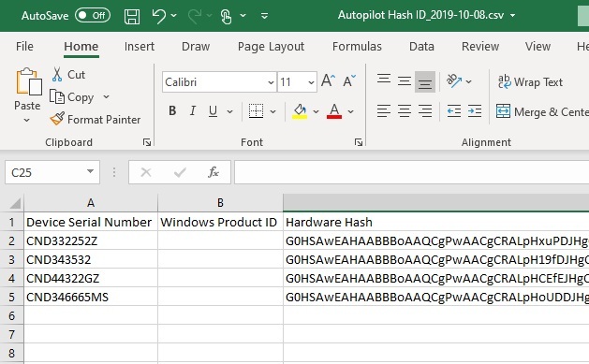Click the Insert Function fx icon
This screenshot has height=364, width=589.
point(214,172)
